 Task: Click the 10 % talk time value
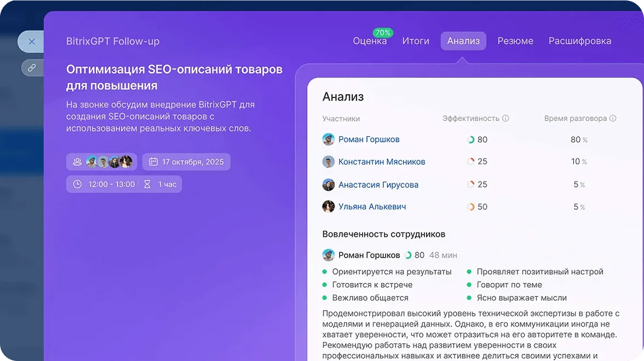579,161
